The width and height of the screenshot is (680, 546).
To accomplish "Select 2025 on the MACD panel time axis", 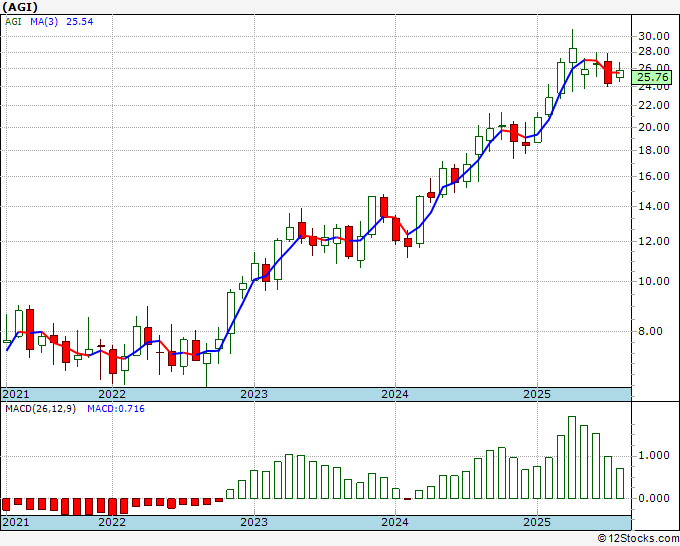I will (537, 522).
